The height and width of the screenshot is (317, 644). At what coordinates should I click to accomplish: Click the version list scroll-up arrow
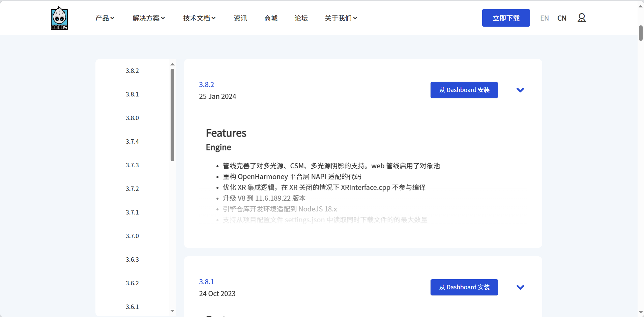click(173, 64)
